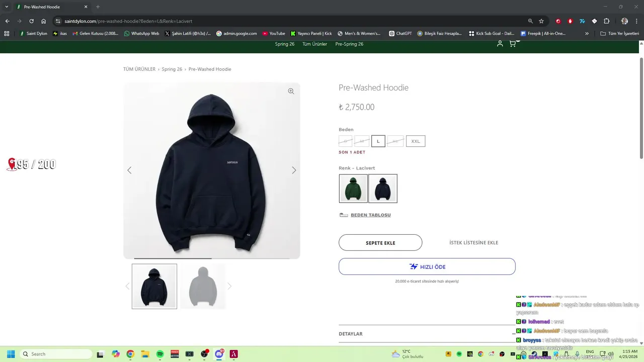
Task: Show the next product image with right arrow
Action: coord(294,170)
